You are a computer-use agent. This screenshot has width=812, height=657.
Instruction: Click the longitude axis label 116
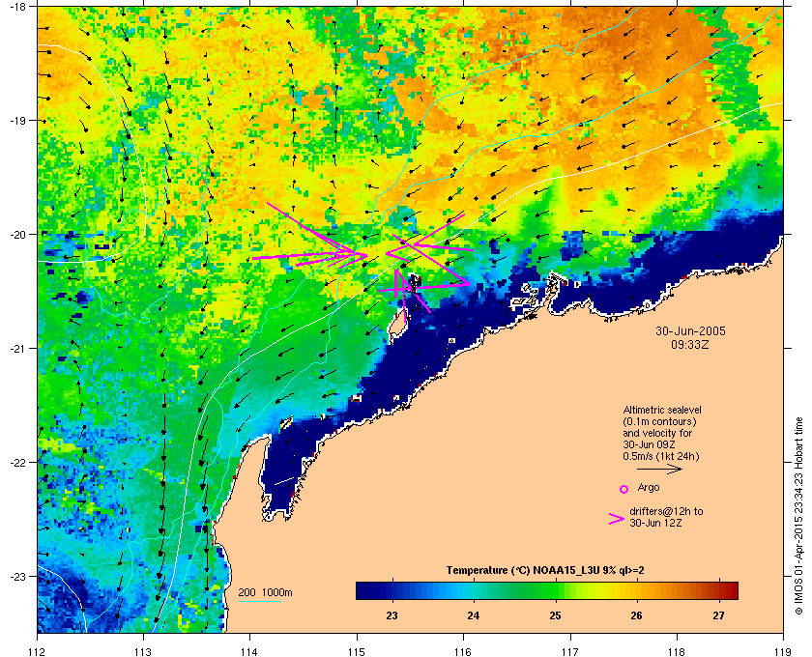463,651
